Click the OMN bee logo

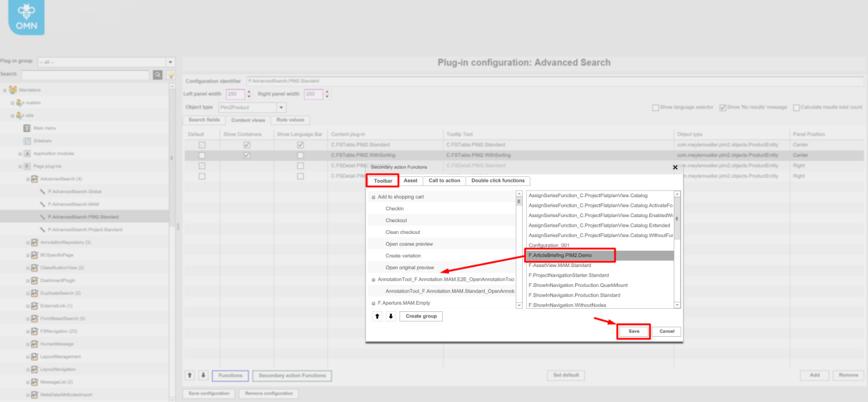click(x=27, y=17)
